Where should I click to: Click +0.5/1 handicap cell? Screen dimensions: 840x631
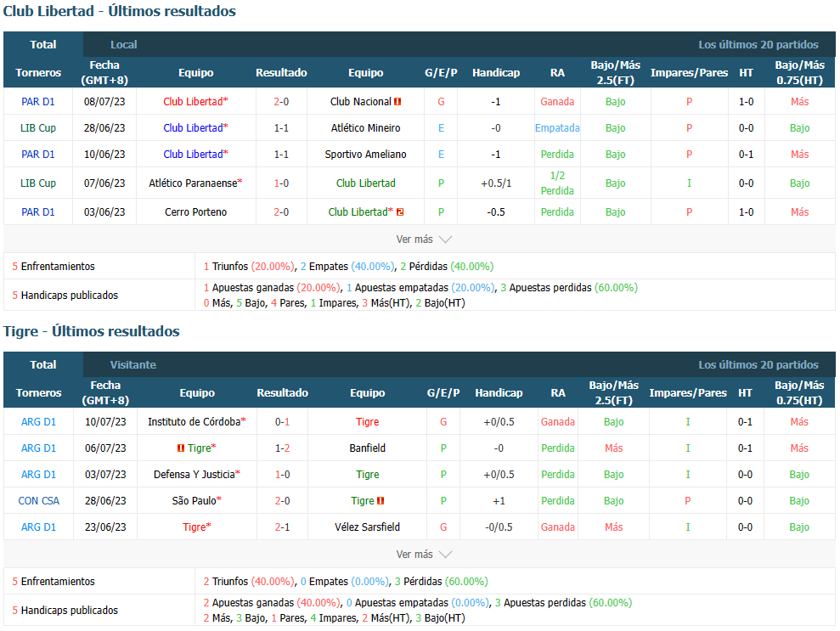pyautogui.click(x=496, y=183)
